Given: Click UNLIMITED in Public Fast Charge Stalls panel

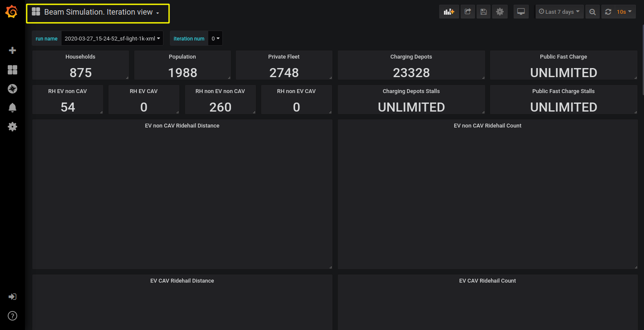Looking at the screenshot, I should (x=564, y=107).
